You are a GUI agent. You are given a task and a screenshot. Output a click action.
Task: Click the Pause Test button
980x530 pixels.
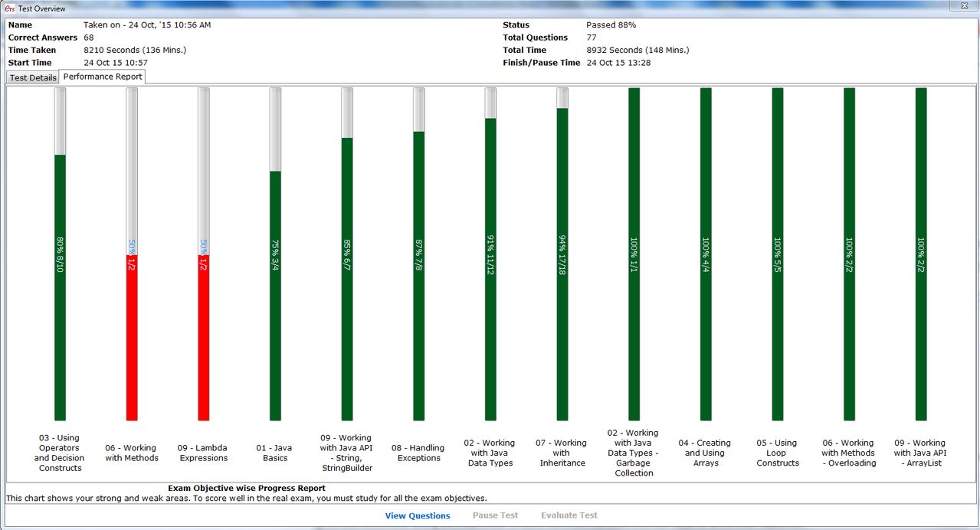[495, 515]
